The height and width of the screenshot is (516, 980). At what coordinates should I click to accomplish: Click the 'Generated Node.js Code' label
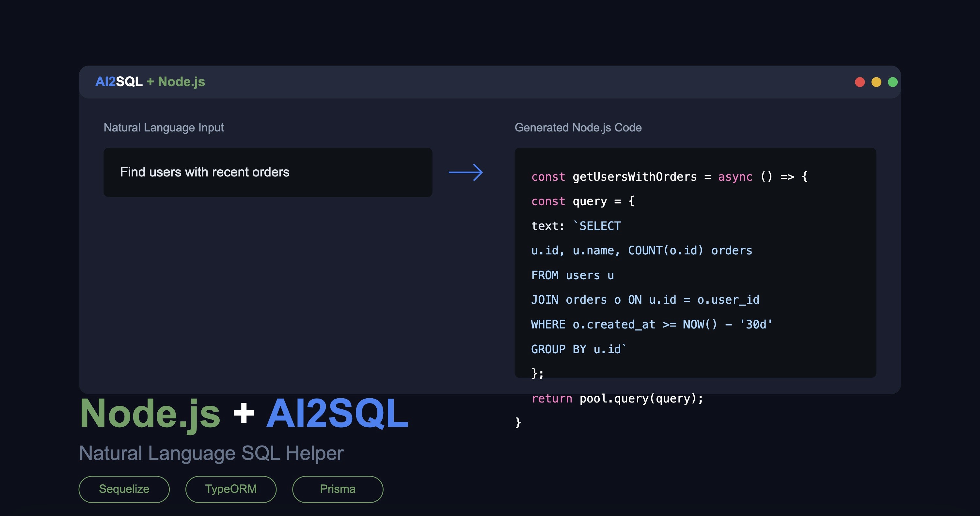(x=578, y=128)
